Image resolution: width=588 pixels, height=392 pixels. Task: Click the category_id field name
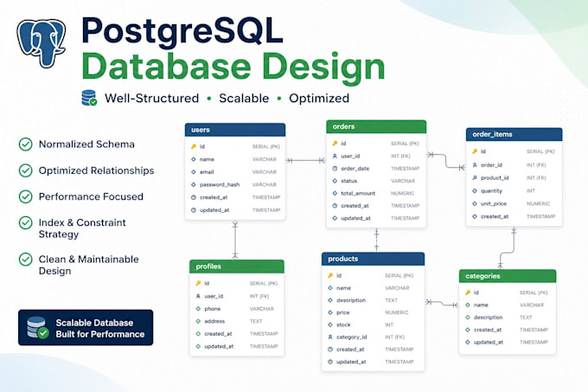pyautogui.click(x=351, y=337)
